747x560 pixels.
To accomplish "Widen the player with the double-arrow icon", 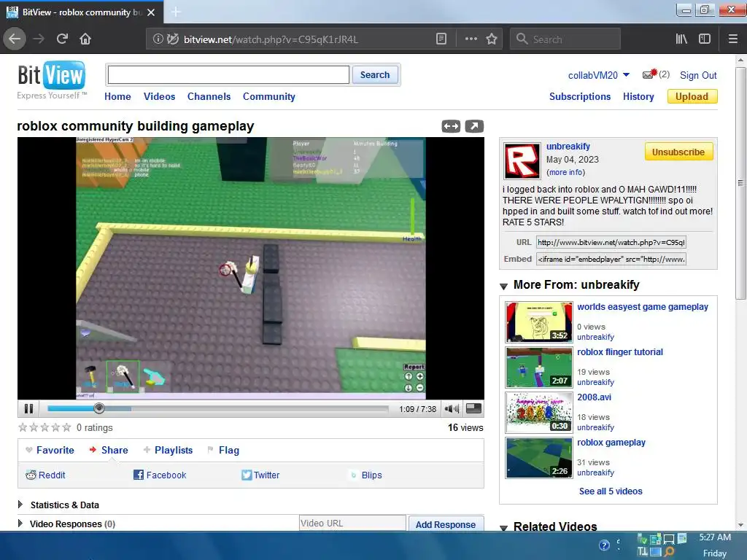I will point(451,126).
